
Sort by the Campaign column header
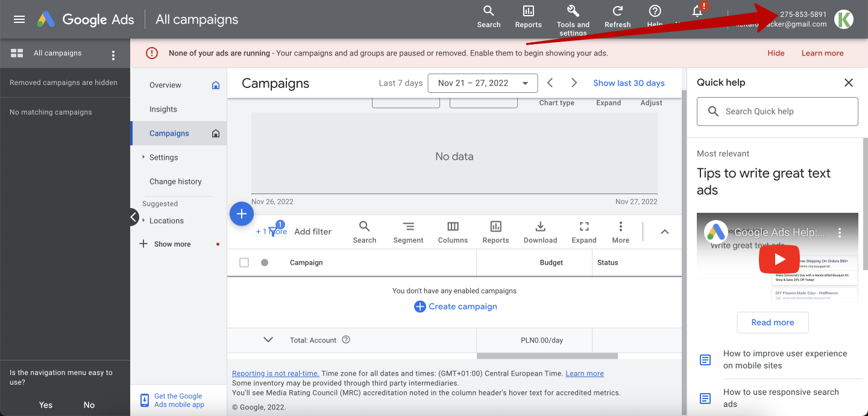pos(306,262)
